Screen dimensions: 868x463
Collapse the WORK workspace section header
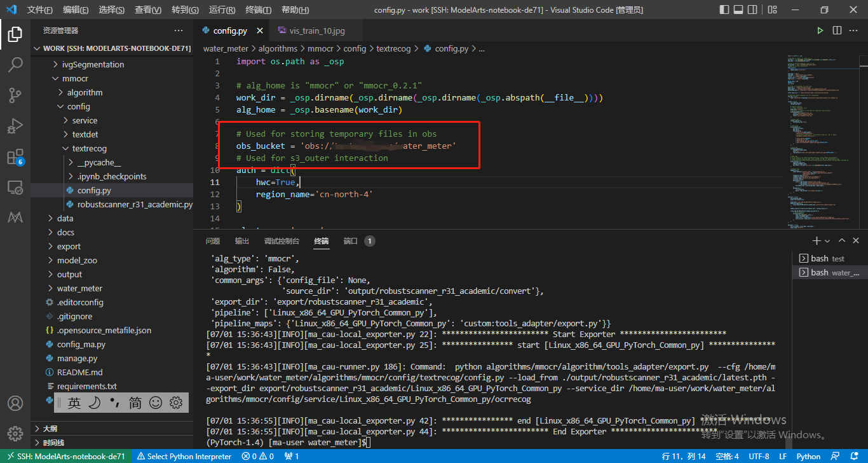[112, 48]
